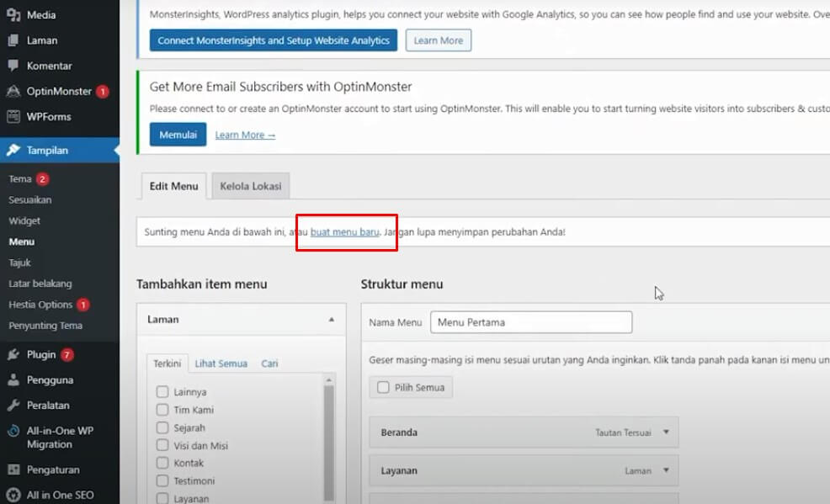Click the OptinMonster monster icon
This screenshot has height=504, width=830.
click(13, 91)
